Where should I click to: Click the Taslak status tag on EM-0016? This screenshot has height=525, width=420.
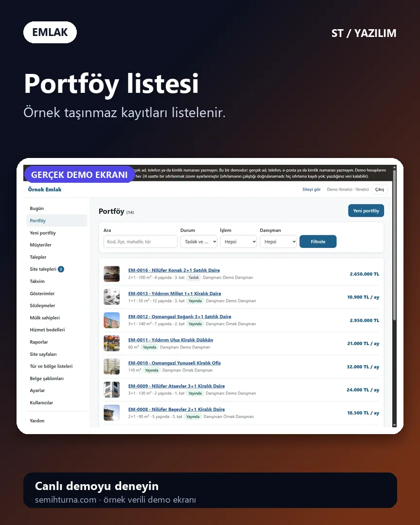pyautogui.click(x=193, y=278)
